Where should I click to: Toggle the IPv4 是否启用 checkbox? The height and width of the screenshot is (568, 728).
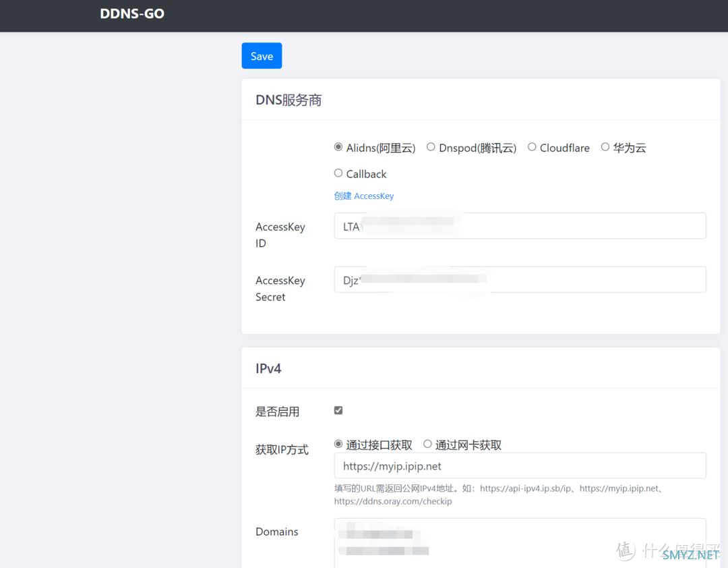pos(338,410)
